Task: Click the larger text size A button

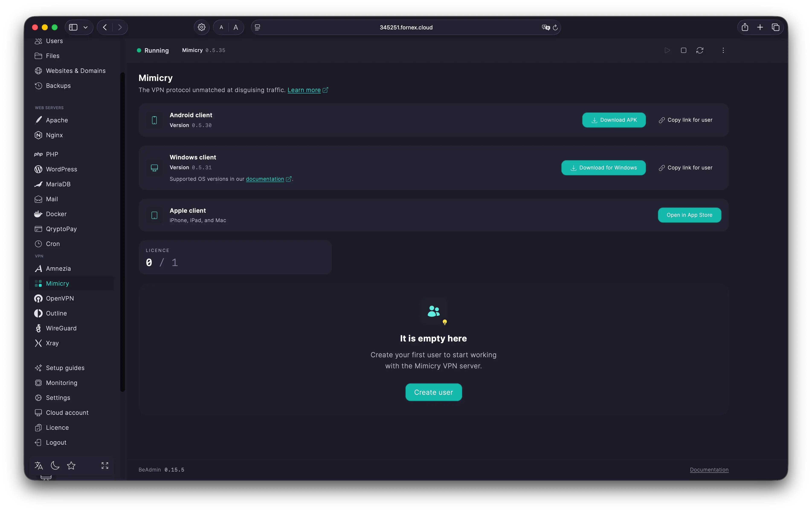Action: 236,27
